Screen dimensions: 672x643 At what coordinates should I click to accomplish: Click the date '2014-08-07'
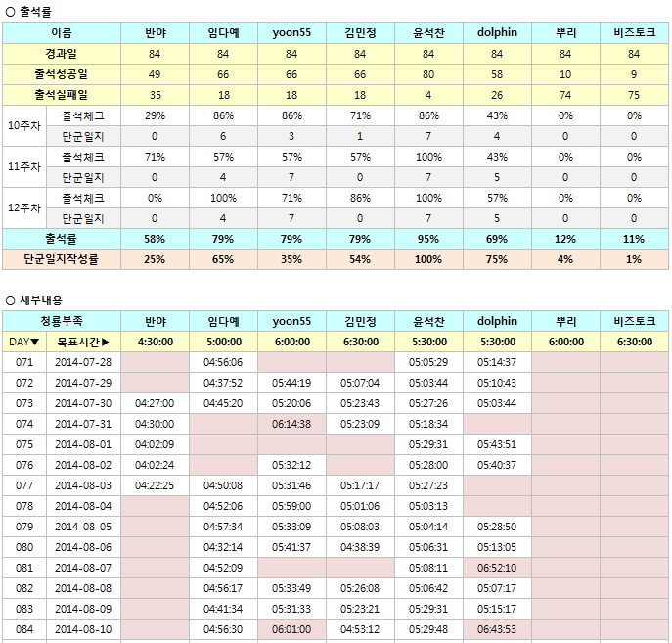click(x=83, y=568)
